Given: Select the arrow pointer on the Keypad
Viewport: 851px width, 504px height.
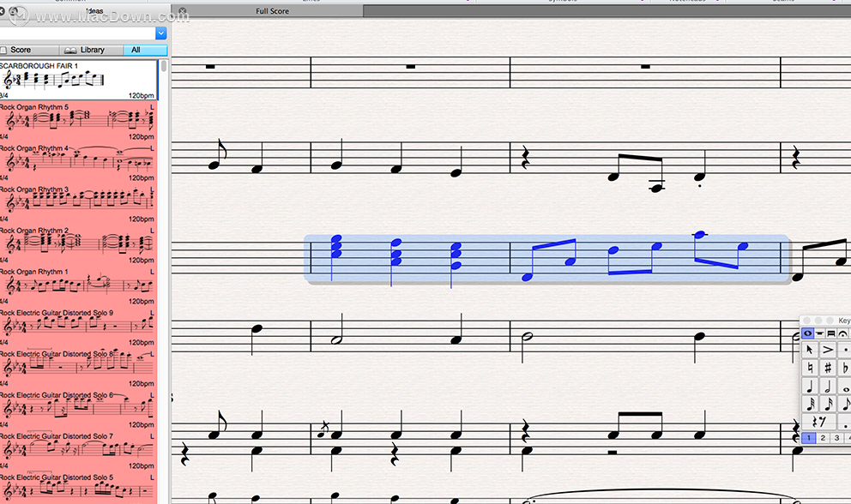Looking at the screenshot, I should coord(810,350).
